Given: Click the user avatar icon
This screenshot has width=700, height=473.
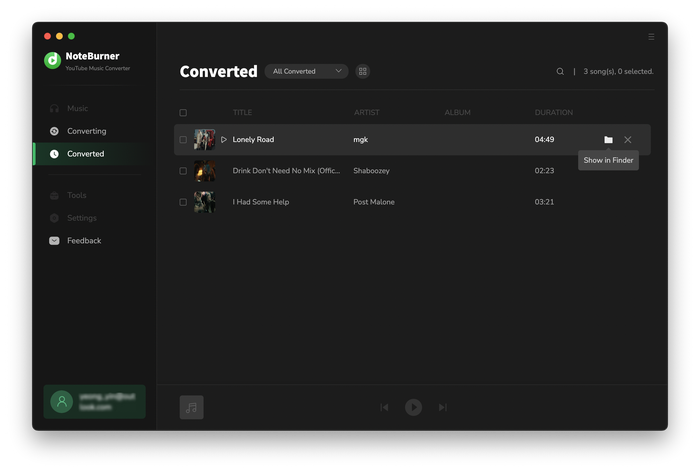Looking at the screenshot, I should point(62,402).
